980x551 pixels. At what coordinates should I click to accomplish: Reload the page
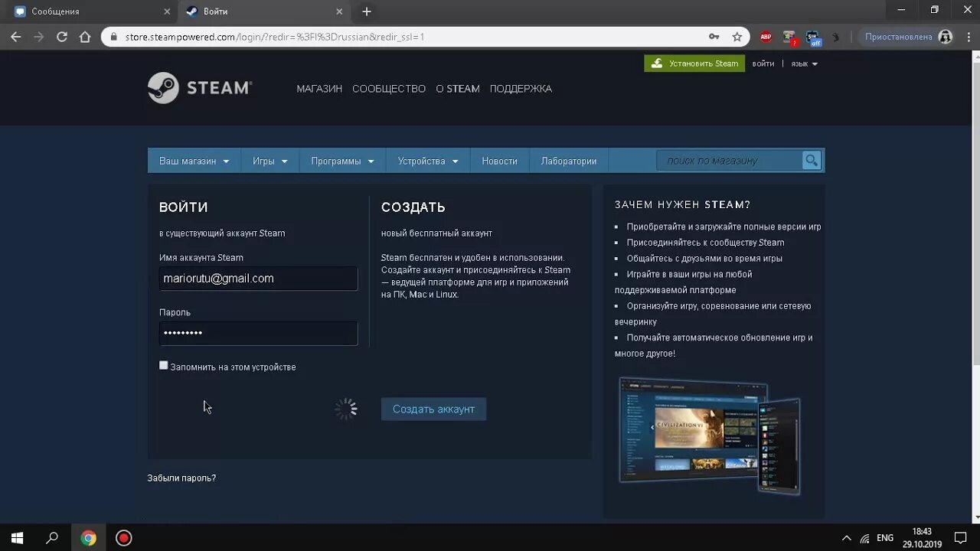coord(62,37)
